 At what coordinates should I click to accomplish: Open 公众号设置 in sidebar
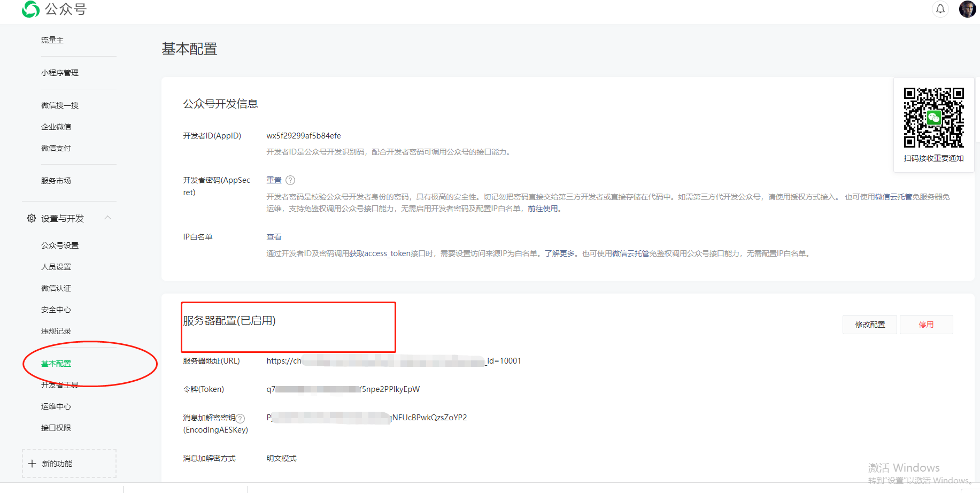(x=60, y=245)
